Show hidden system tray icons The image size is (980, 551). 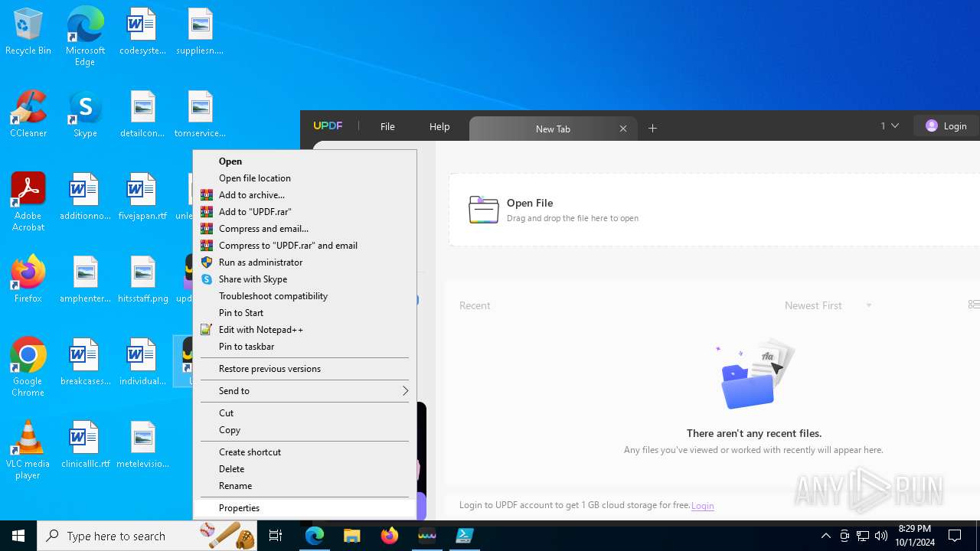coord(826,536)
